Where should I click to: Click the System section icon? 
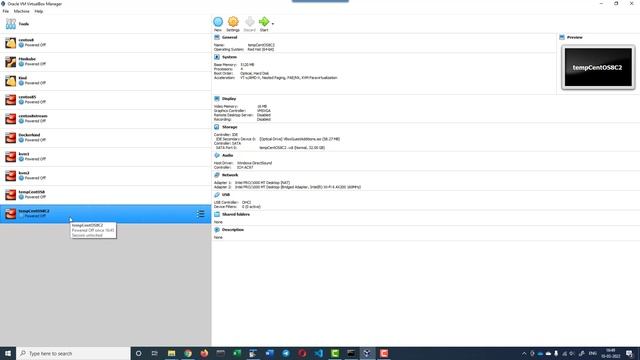click(x=217, y=57)
